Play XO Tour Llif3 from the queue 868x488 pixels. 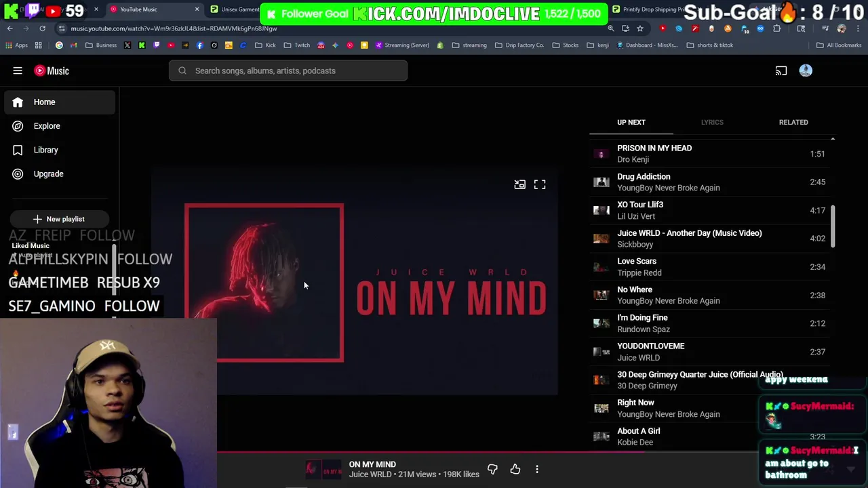pyautogui.click(x=711, y=210)
